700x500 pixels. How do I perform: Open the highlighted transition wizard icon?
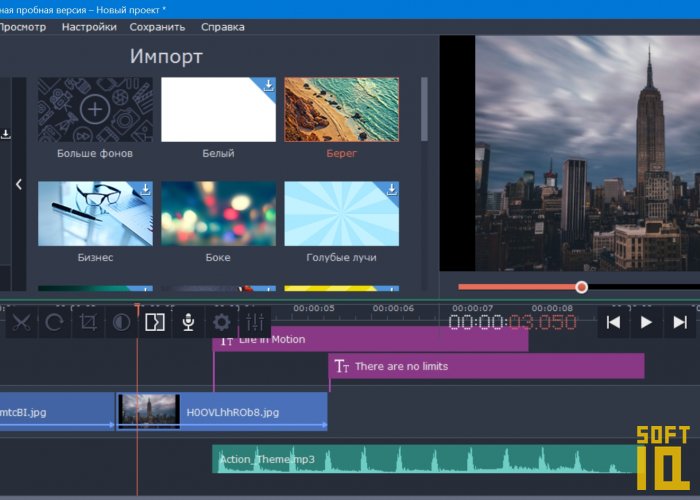(x=155, y=322)
